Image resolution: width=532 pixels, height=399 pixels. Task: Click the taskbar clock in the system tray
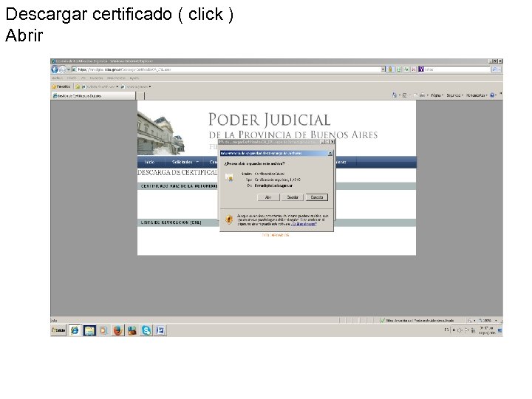click(x=487, y=330)
